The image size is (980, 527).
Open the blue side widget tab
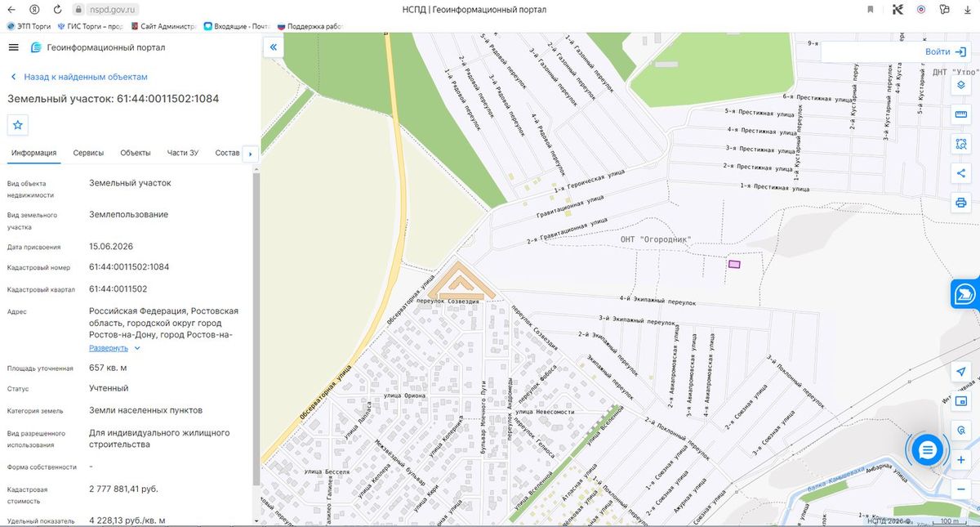point(965,293)
